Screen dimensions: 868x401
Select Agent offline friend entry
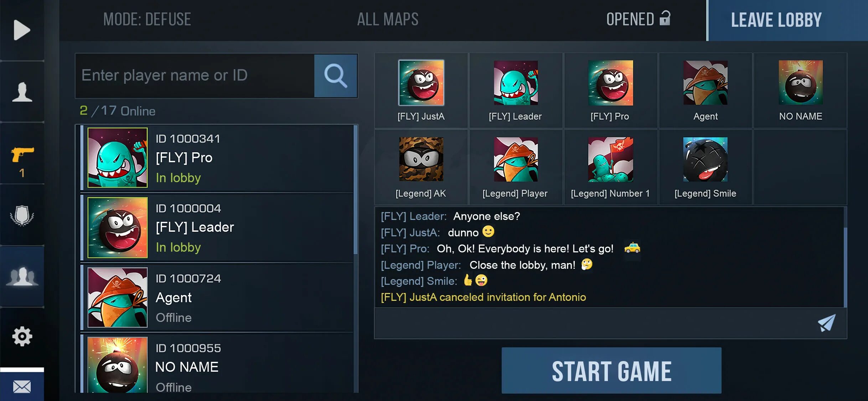(217, 298)
